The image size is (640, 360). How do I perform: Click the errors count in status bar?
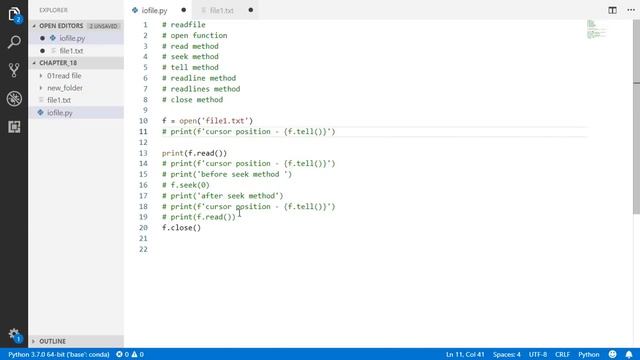pos(122,354)
